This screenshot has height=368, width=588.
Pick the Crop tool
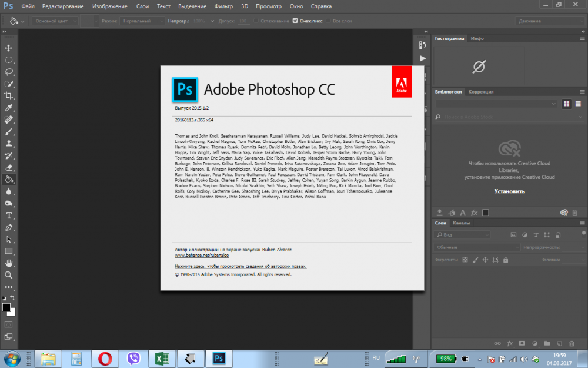[x=9, y=96]
